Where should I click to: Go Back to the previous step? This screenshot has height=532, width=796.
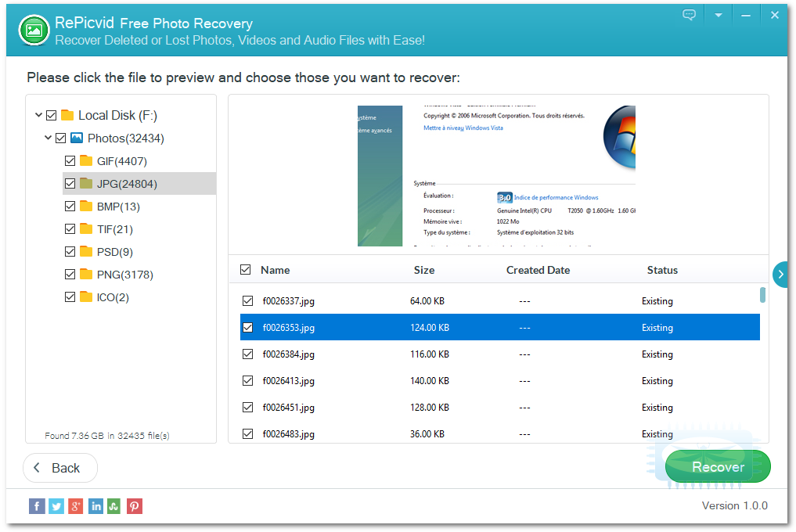pyautogui.click(x=60, y=468)
